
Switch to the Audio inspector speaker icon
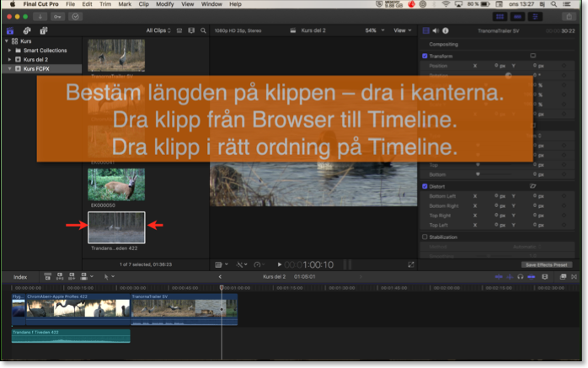[x=436, y=30]
